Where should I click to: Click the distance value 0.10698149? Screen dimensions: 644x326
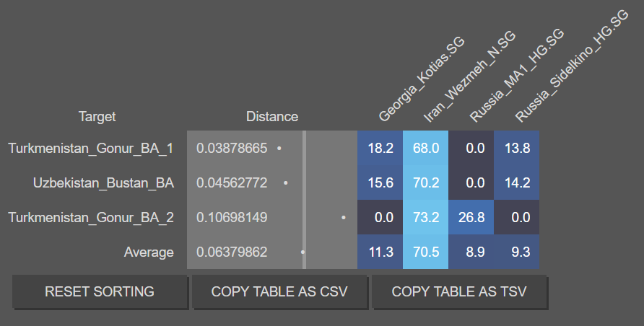click(x=232, y=217)
